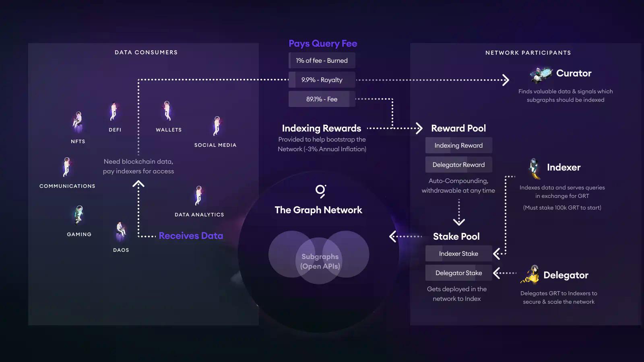Image resolution: width=644 pixels, height=362 pixels.
Task: Click the NFTs astronaut icon
Action: [x=78, y=122]
